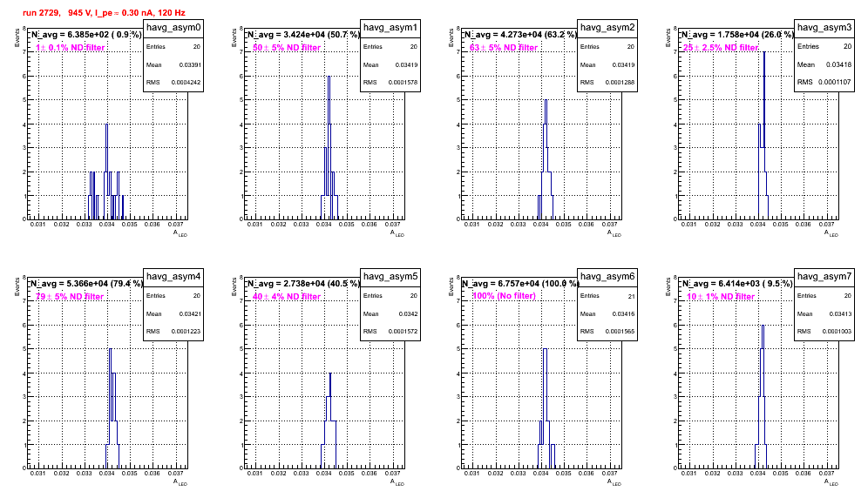Click the histogram peak in havg_asym4 plot

tap(110, 349)
